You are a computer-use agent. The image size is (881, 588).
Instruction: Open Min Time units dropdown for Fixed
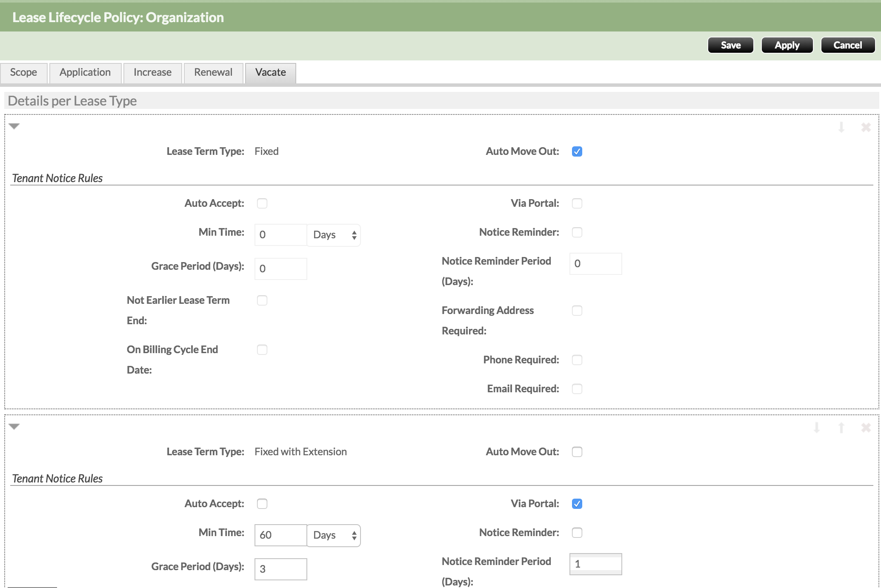(334, 235)
